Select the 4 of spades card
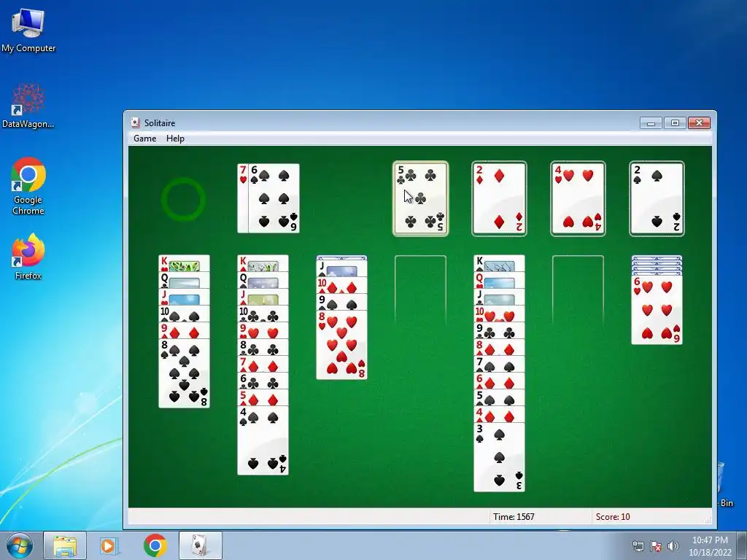 coord(263,440)
